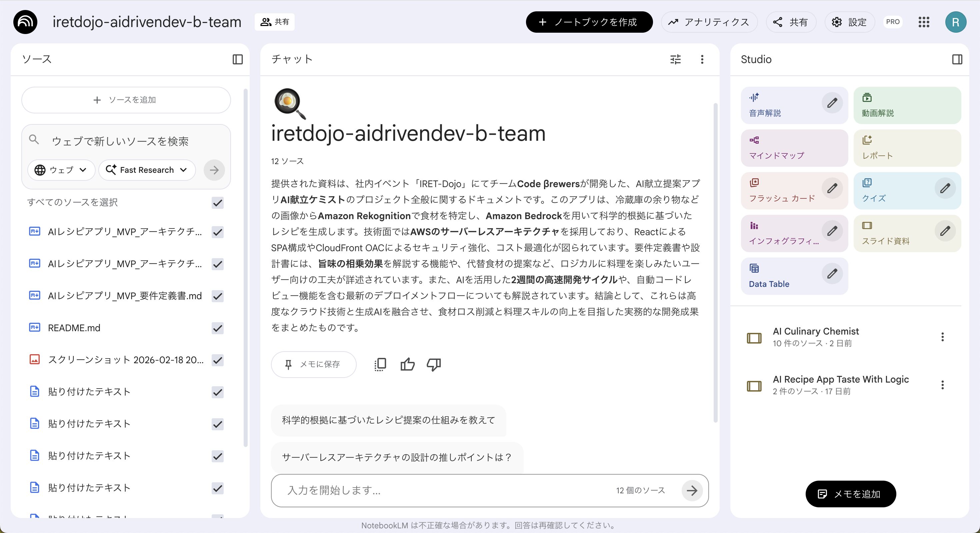Image resolution: width=980 pixels, height=533 pixels.
Task: Open the Google apps grid icon
Action: (x=924, y=22)
